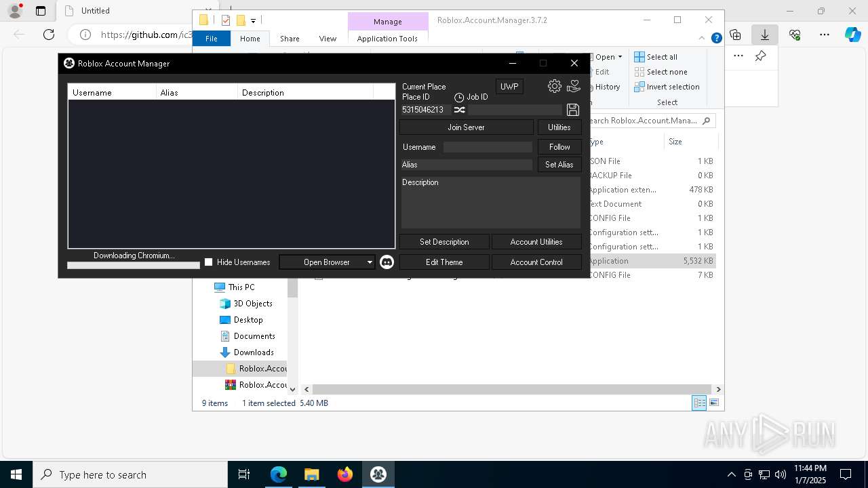Click the save floppy disk icon
The height and width of the screenshot is (488, 868).
point(573,110)
